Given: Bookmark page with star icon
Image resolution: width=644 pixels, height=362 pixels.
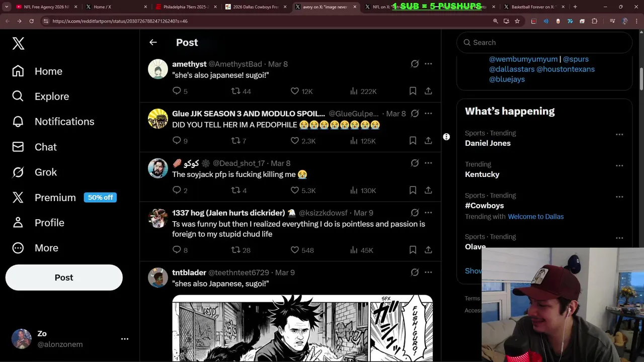Looking at the screenshot, I should coord(517,21).
